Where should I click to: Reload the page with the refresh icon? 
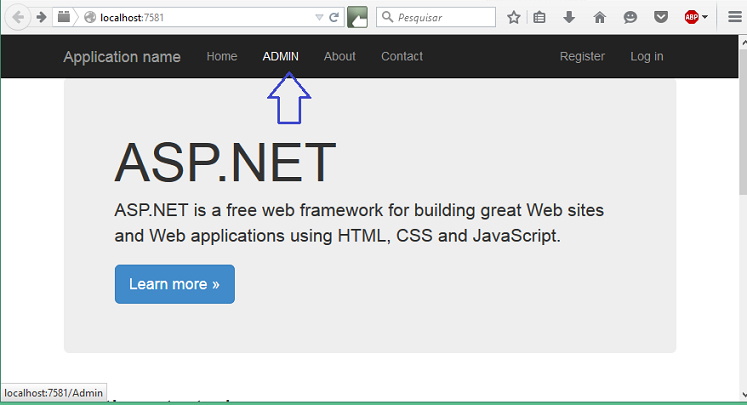334,18
